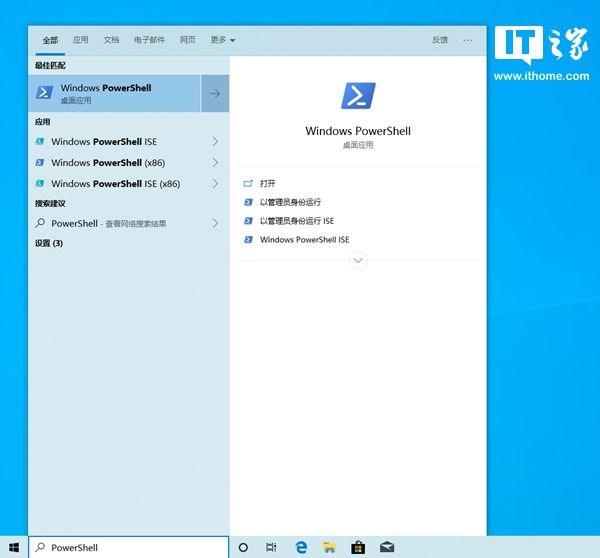Viewport: 600px width, 558px height.
Task: Switch to the 电子邮件 tab
Action: click(149, 40)
